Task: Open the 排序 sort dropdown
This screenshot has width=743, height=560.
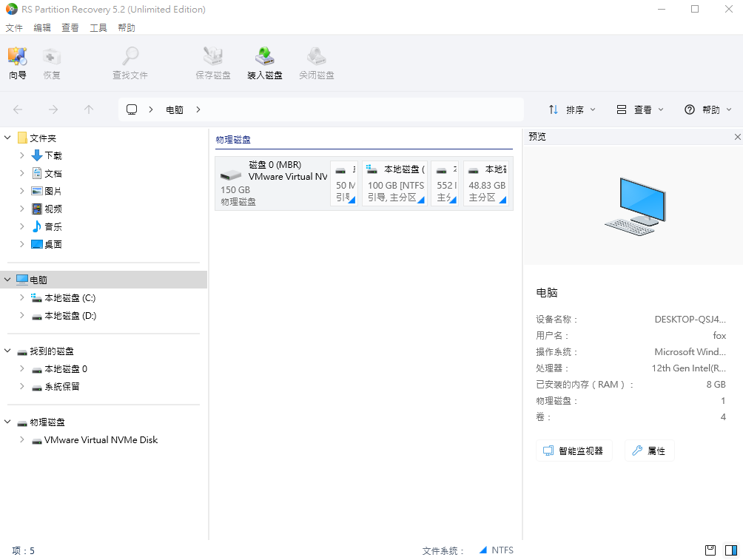Action: tap(571, 109)
